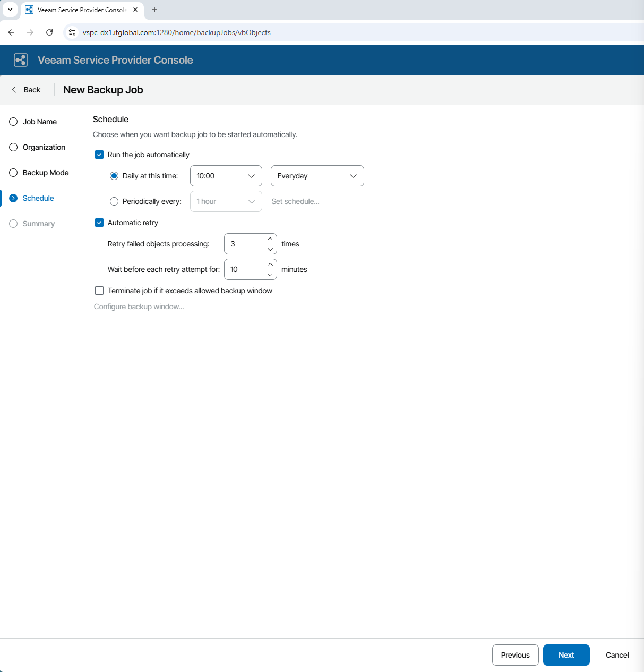Click the browser back arrow
The image size is (644, 672).
coord(11,32)
